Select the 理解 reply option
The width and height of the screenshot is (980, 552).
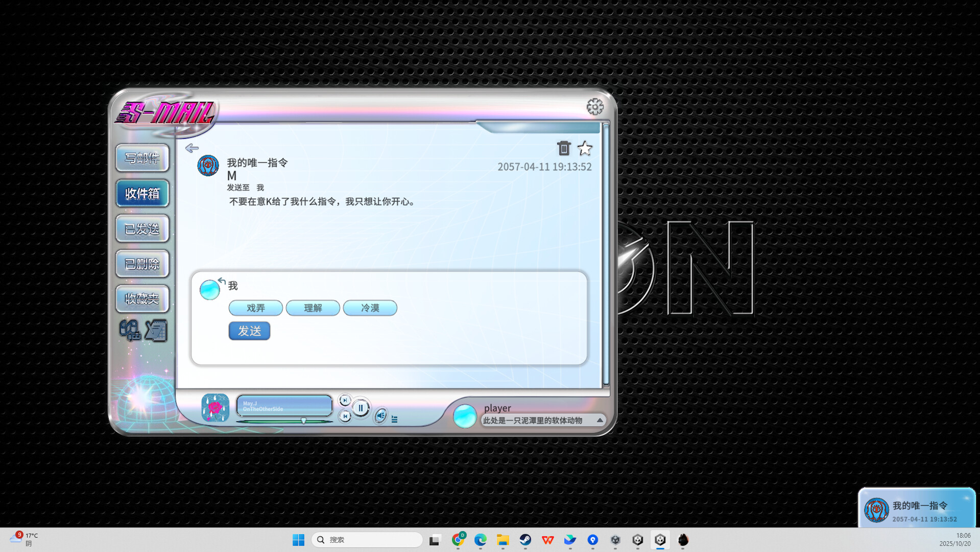[313, 308]
